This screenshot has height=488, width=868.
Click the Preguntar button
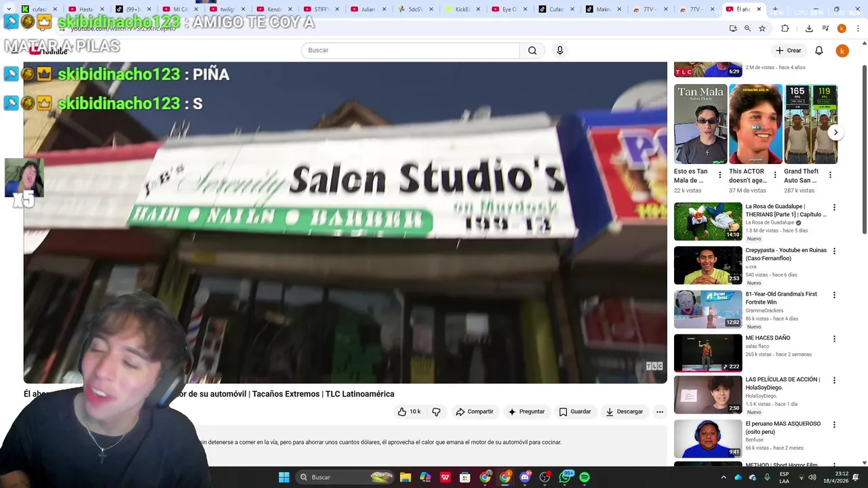pos(527,411)
